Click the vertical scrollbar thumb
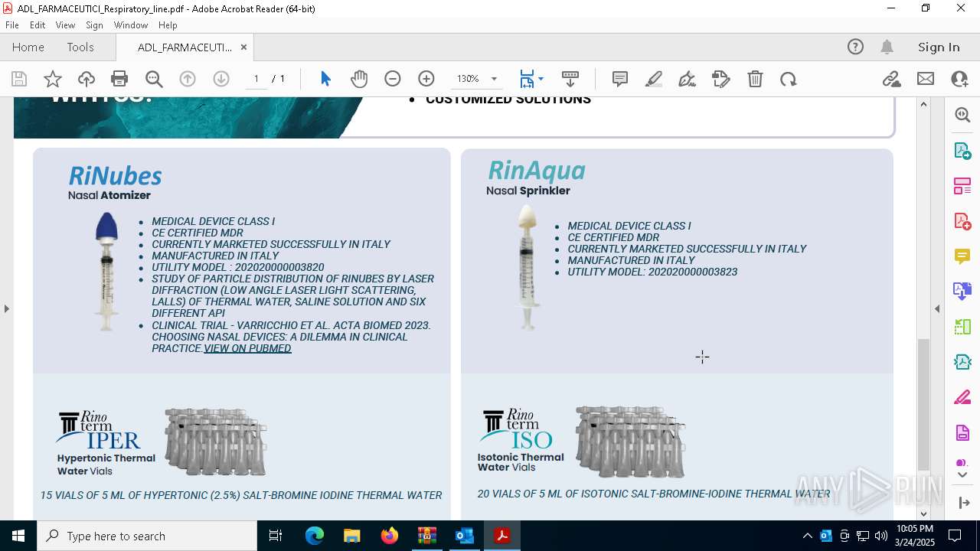Screen dimensions: 980x551 (x=923, y=404)
